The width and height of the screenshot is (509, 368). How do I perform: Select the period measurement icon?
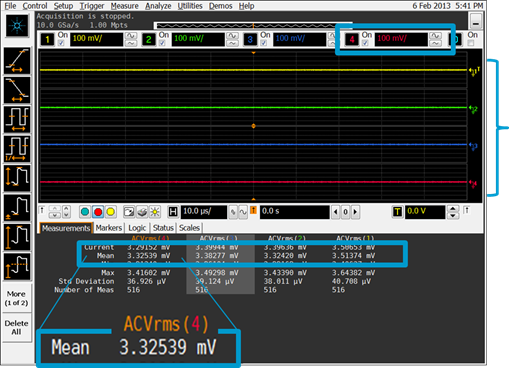pyautogui.click(x=17, y=119)
